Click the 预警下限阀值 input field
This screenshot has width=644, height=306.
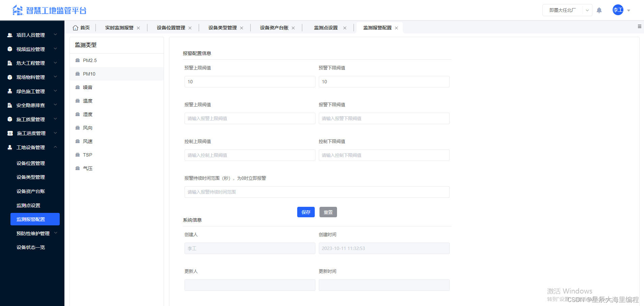click(x=384, y=82)
